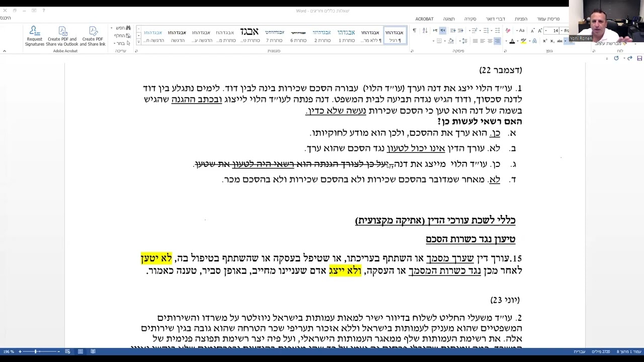The width and height of the screenshot is (644, 362).
Task: Open Font group dialog launcher
Action: coord(505,51)
